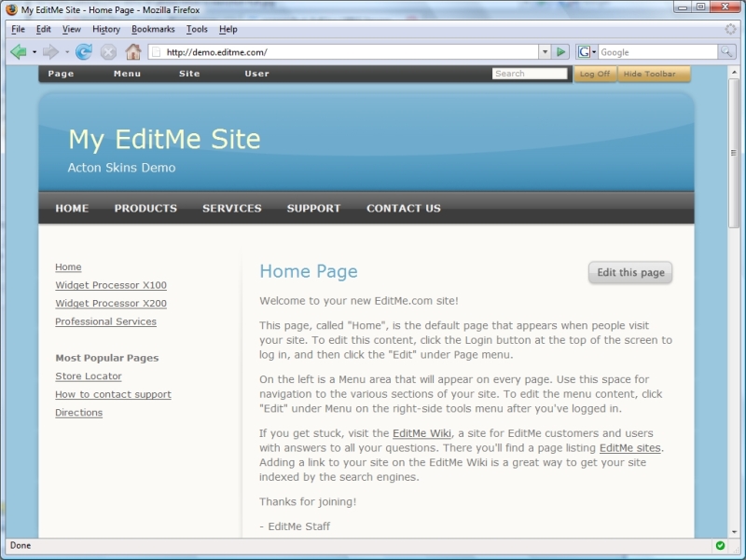Click the Forward navigation arrow
This screenshot has width=746, height=560.
(50, 52)
